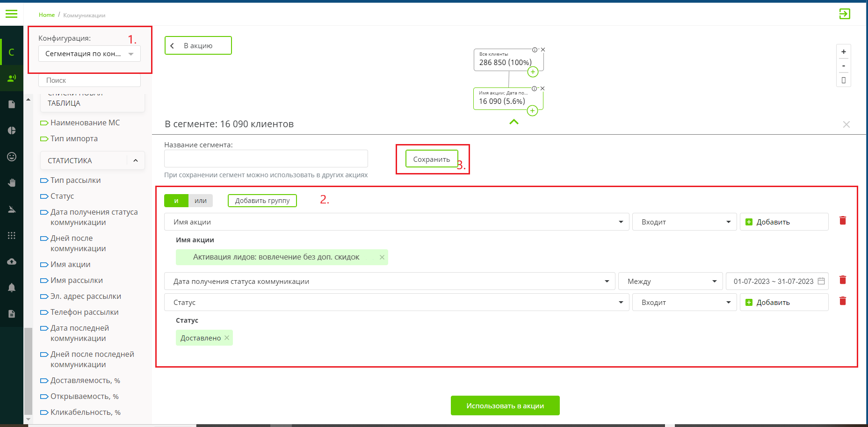Collapse the СТАТИСТИКА section
The image size is (868, 427).
[x=136, y=160]
